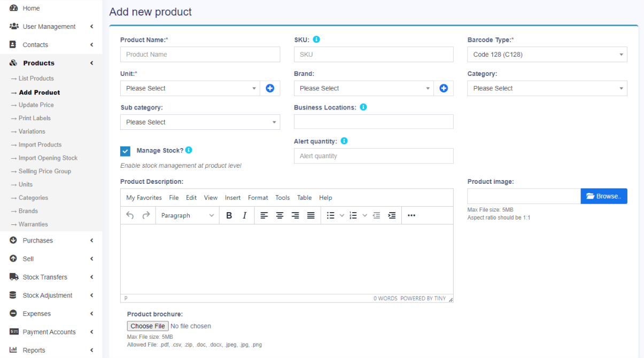Click the plus icon next to Brand
This screenshot has width=644, height=358.
444,88
